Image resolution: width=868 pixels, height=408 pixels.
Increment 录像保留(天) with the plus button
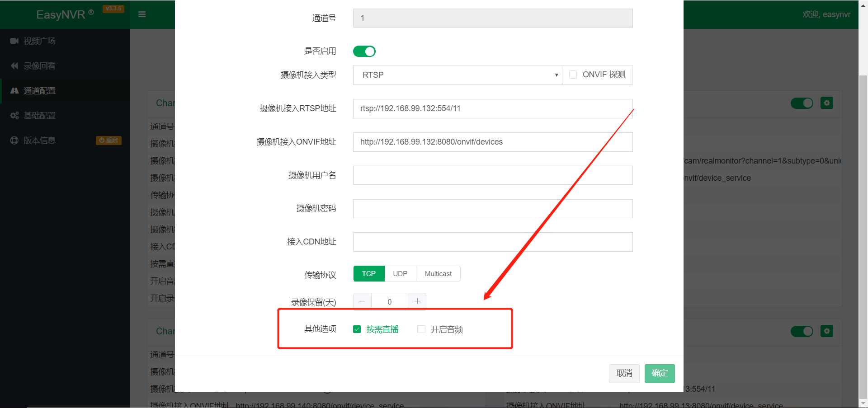click(416, 301)
